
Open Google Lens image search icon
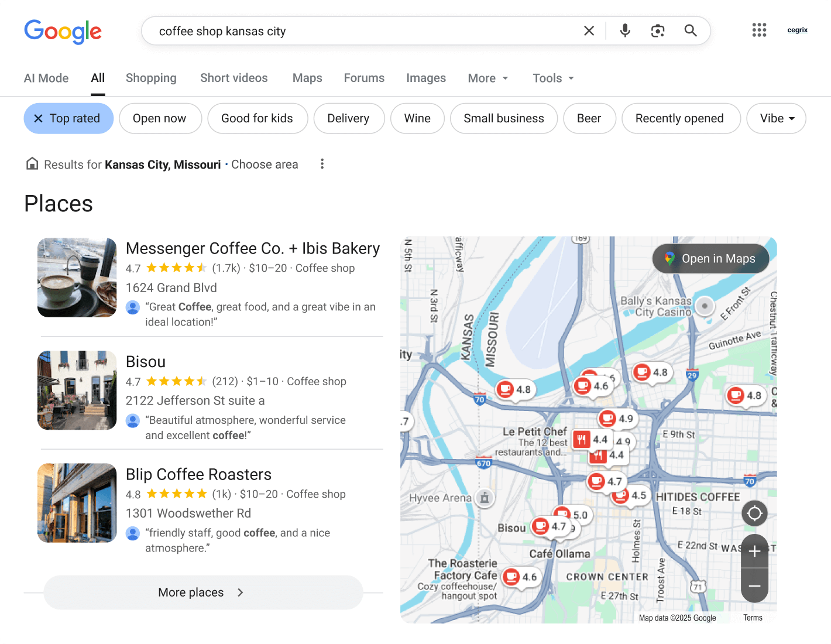pyautogui.click(x=658, y=31)
